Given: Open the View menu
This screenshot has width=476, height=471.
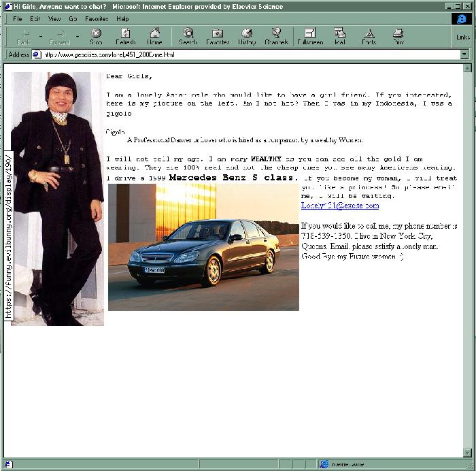Looking at the screenshot, I should pyautogui.click(x=54, y=19).
